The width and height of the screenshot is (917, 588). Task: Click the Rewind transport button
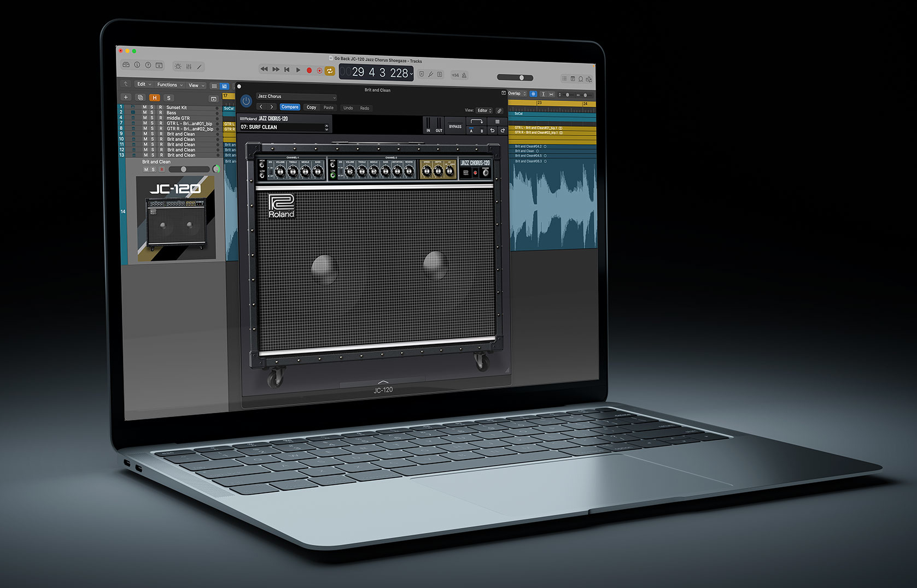click(x=264, y=69)
